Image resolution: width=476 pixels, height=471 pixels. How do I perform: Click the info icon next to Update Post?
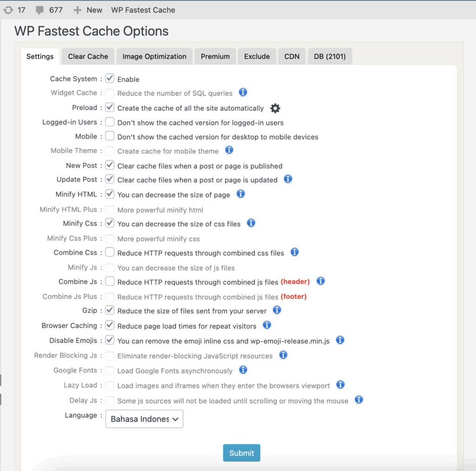click(288, 179)
